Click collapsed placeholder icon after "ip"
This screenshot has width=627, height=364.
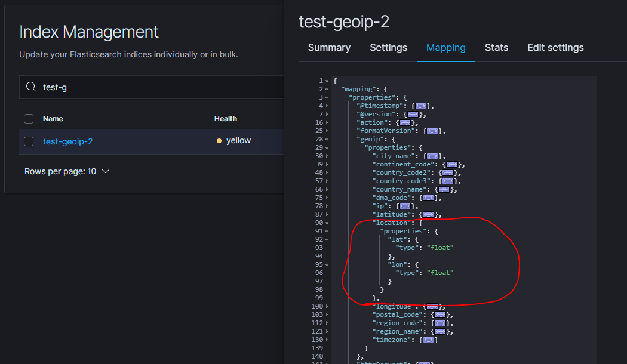pyautogui.click(x=405, y=206)
